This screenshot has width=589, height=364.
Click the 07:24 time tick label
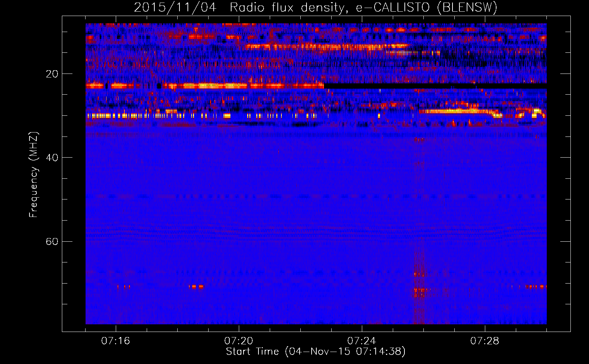coord(362,341)
